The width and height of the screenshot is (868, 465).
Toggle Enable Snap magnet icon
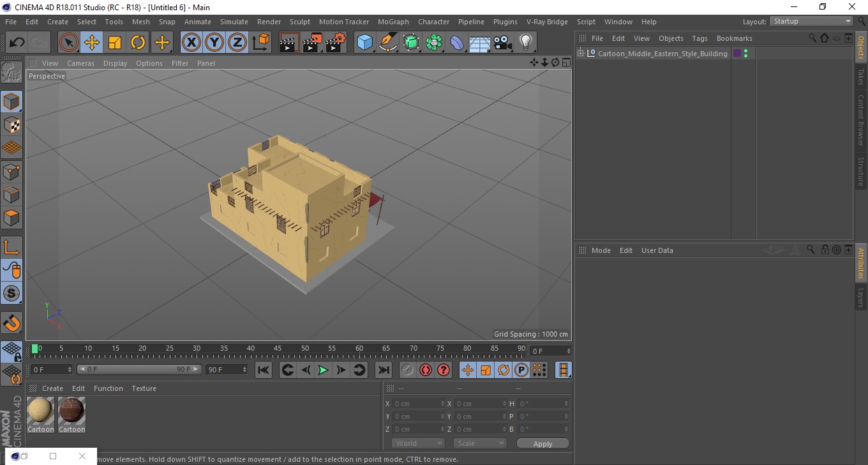point(11,323)
